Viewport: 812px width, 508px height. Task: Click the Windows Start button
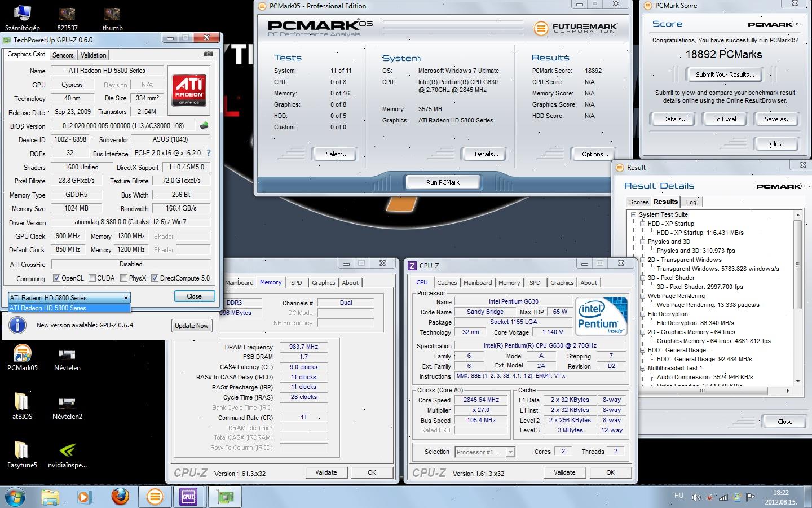pos(15,497)
